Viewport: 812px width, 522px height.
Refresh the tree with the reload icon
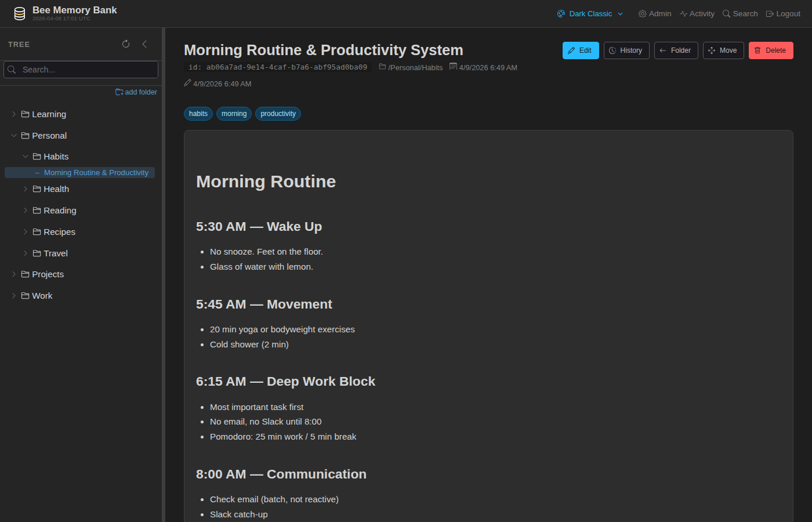pyautogui.click(x=126, y=44)
